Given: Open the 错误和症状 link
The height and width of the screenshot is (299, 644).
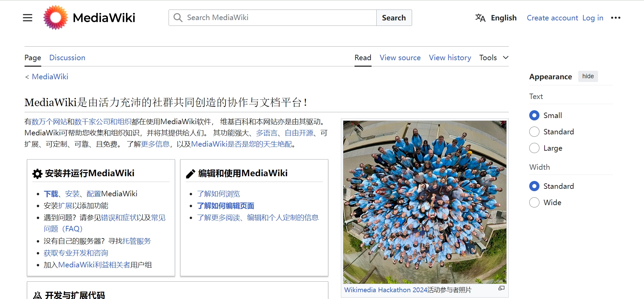Looking at the screenshot, I should pos(119,218).
